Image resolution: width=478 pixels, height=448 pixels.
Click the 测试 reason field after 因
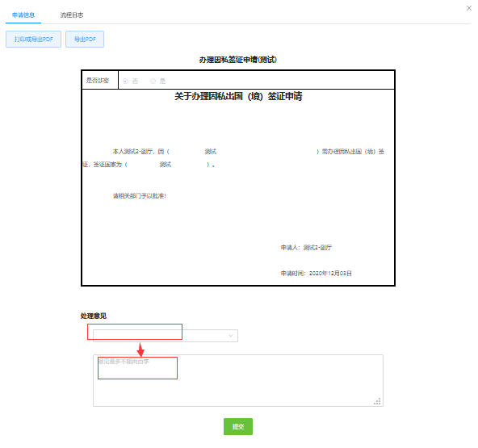click(211, 152)
